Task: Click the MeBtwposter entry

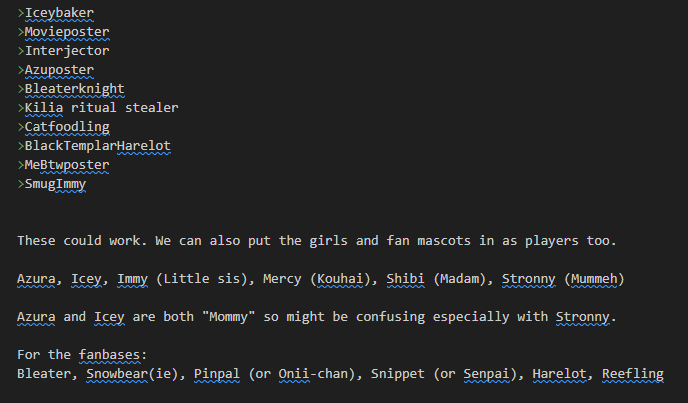Action: pyautogui.click(x=67, y=165)
